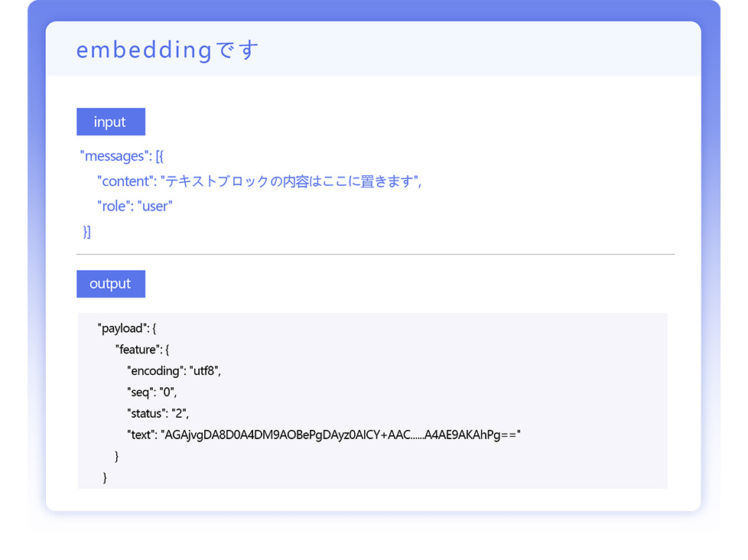Select the "seq": "0" line

click(151, 392)
